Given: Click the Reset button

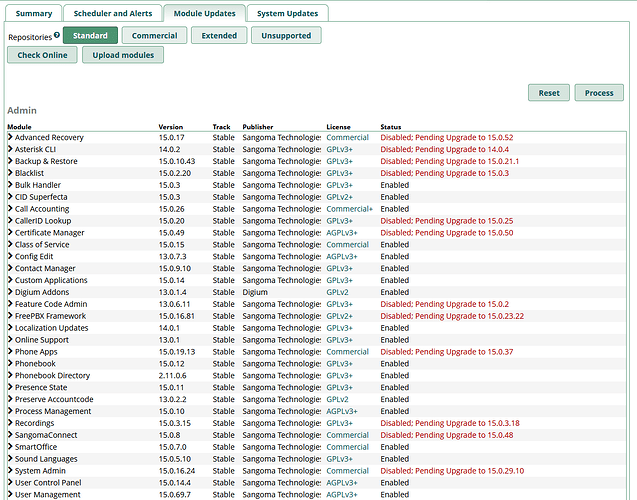Looking at the screenshot, I should point(549,93).
